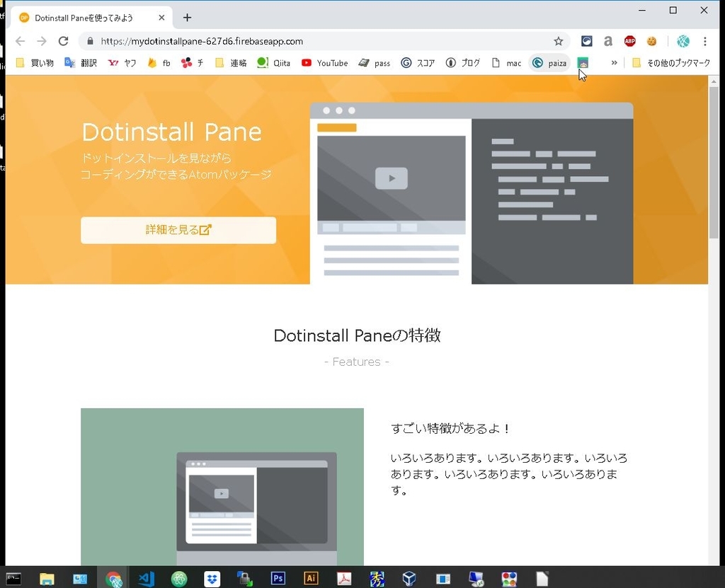
Task: Click the scrollbar up arrow
Action: [714, 81]
